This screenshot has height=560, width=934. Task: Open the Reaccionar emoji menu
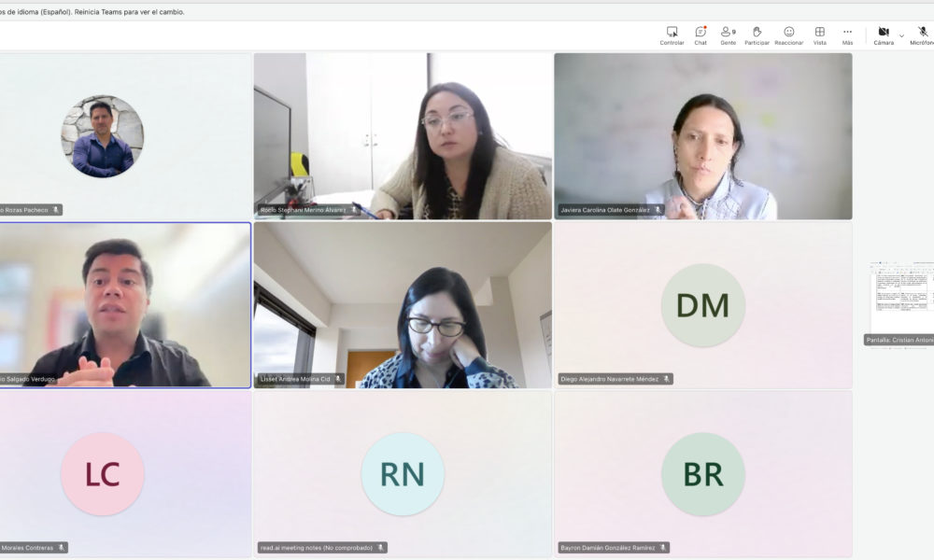[x=788, y=35]
